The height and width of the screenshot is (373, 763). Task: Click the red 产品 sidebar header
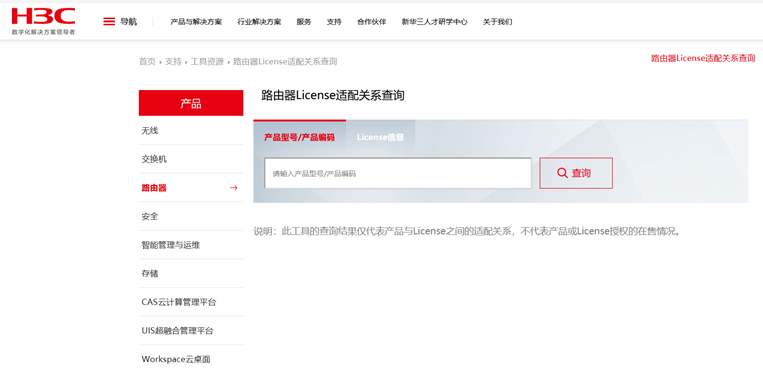point(191,103)
